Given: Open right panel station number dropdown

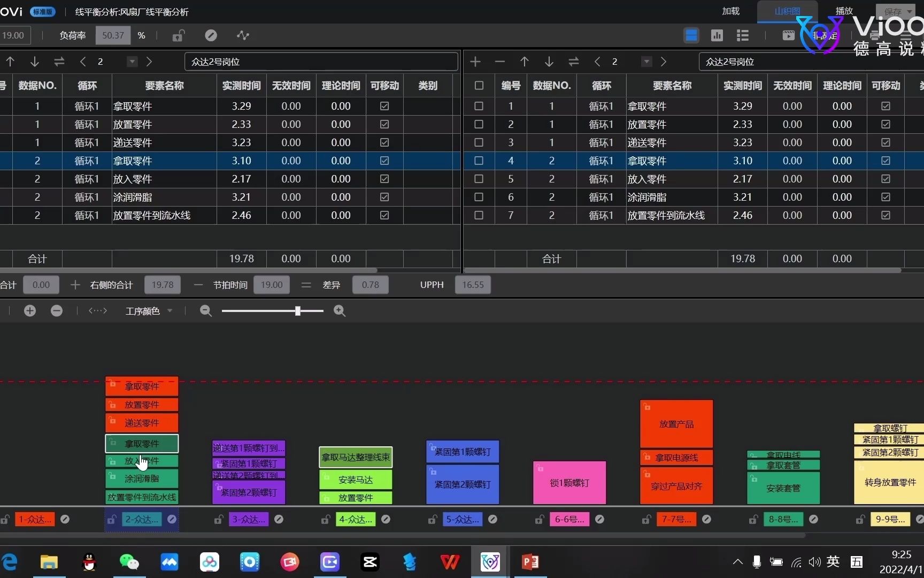Looking at the screenshot, I should click(646, 62).
